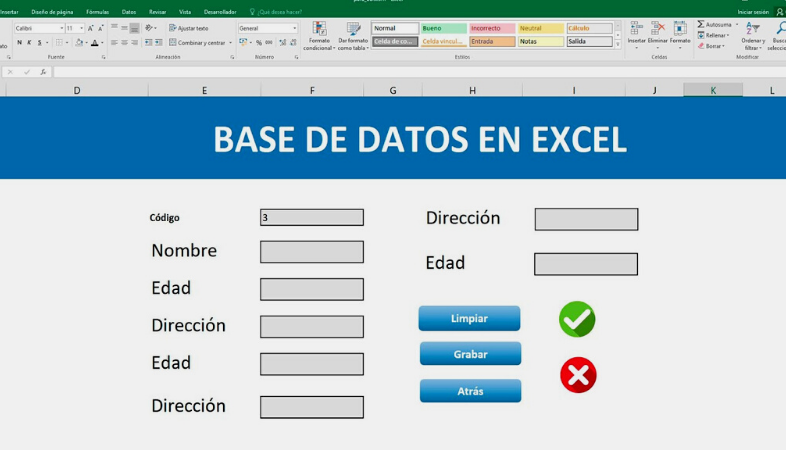Viewport: 786px width, 450px height.
Task: Apply percent style format
Action: (259, 43)
